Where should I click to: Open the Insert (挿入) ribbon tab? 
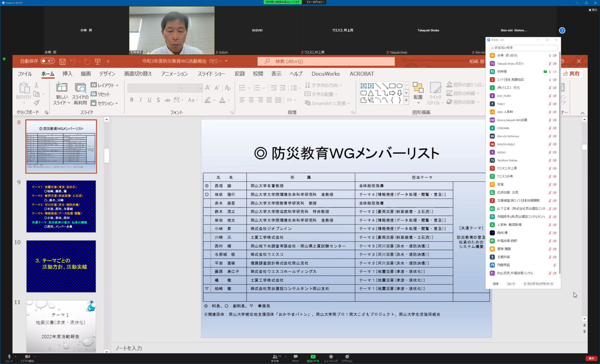click(67, 74)
